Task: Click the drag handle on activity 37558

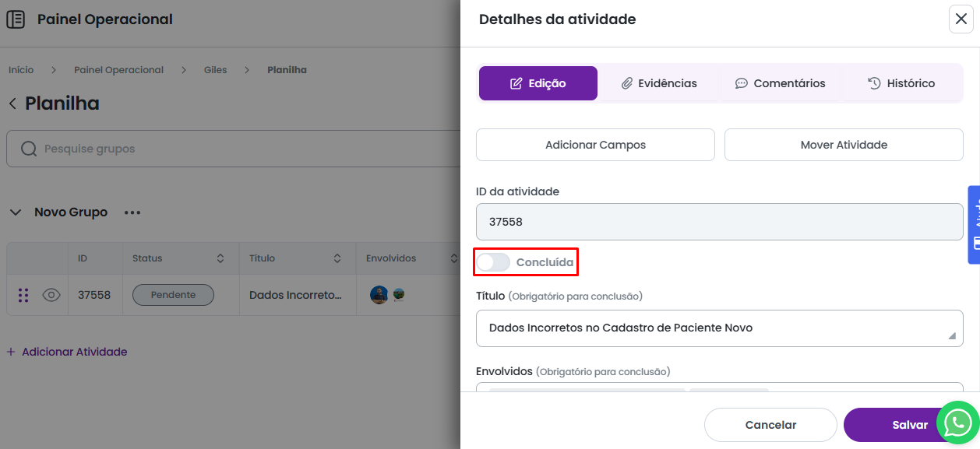Action: click(23, 295)
